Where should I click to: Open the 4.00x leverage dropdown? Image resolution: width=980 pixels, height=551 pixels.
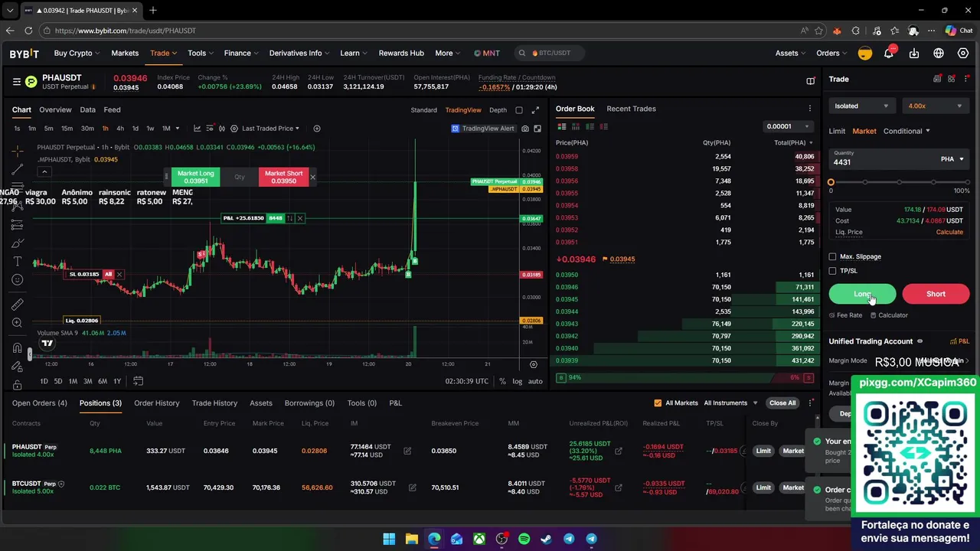point(935,106)
